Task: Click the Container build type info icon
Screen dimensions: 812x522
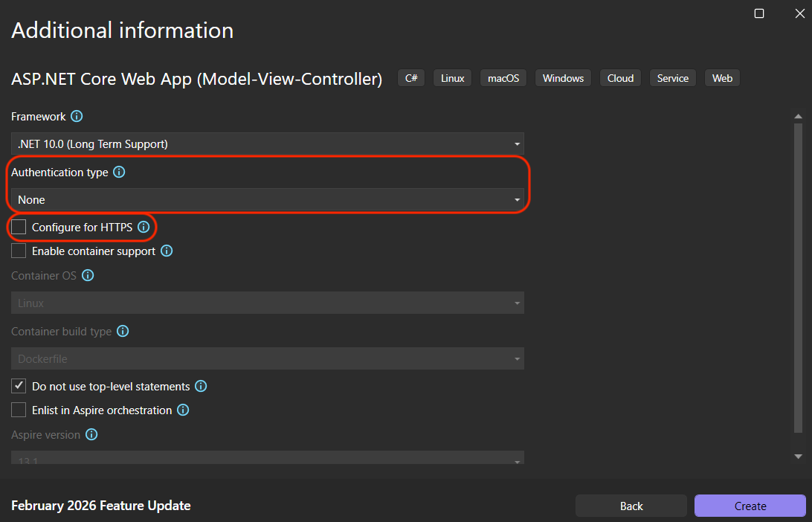Action: point(123,332)
